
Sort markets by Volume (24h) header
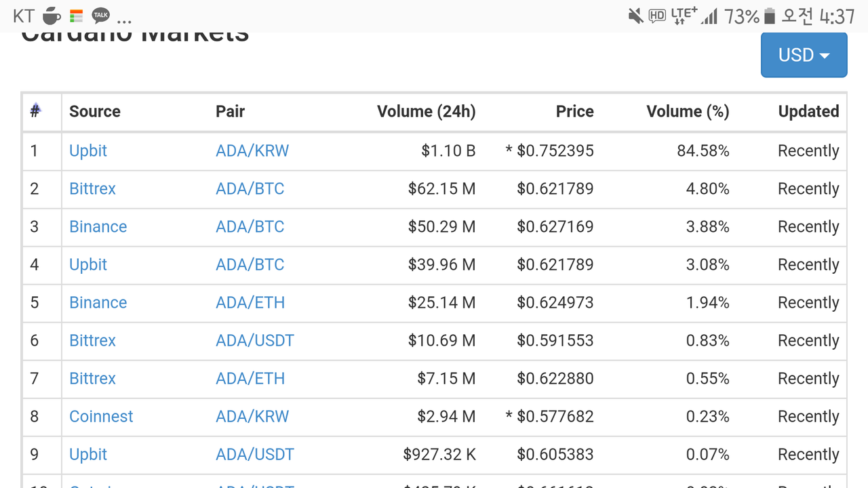click(426, 112)
